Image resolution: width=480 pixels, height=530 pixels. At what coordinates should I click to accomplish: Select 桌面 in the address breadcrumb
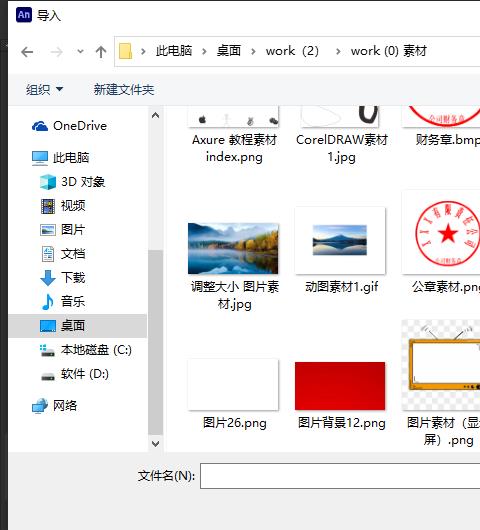coord(229,51)
